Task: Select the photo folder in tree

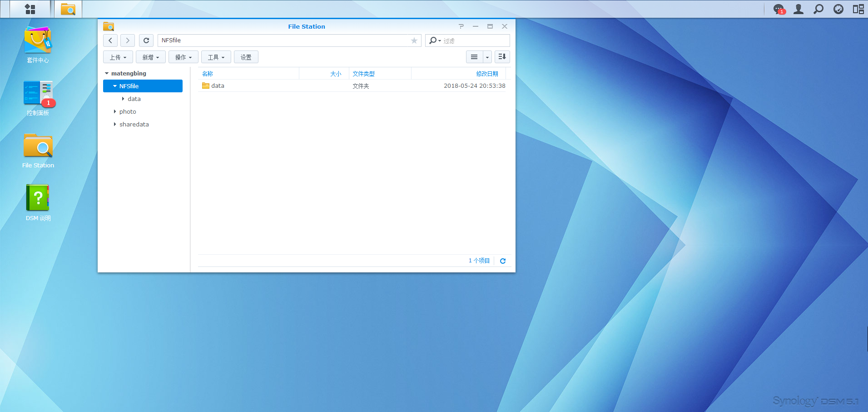Action: coord(128,111)
